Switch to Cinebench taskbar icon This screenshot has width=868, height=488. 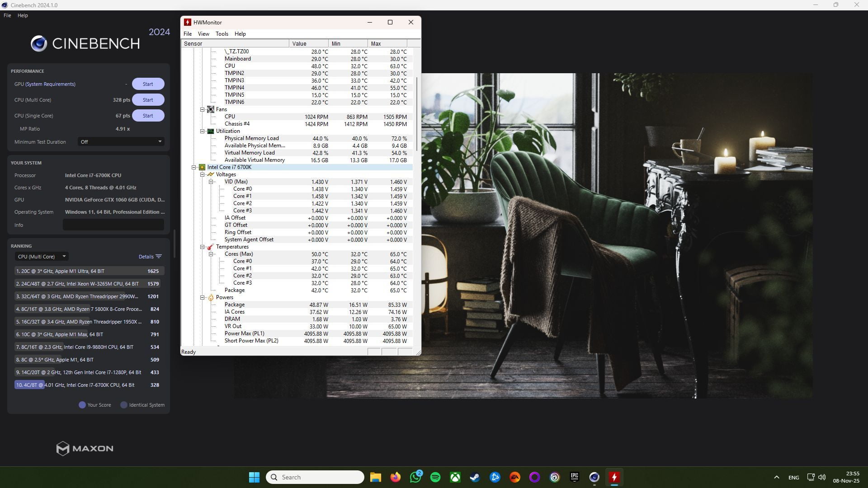coord(594,477)
